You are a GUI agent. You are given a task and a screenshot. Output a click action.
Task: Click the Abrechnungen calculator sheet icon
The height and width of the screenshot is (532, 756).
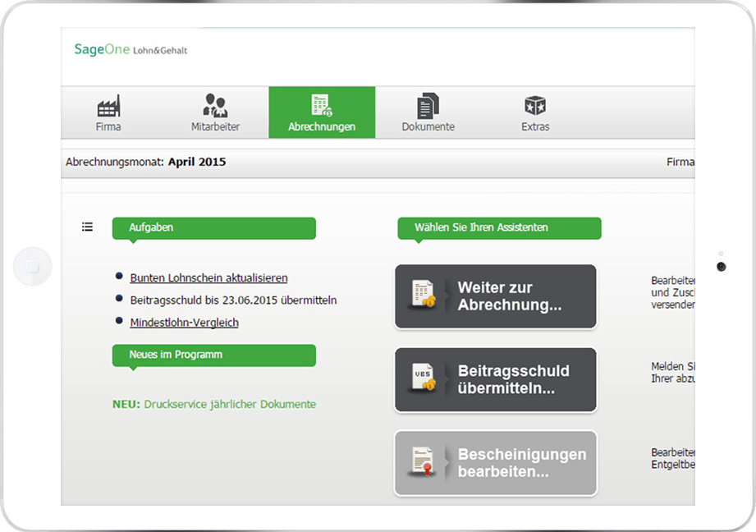321,105
